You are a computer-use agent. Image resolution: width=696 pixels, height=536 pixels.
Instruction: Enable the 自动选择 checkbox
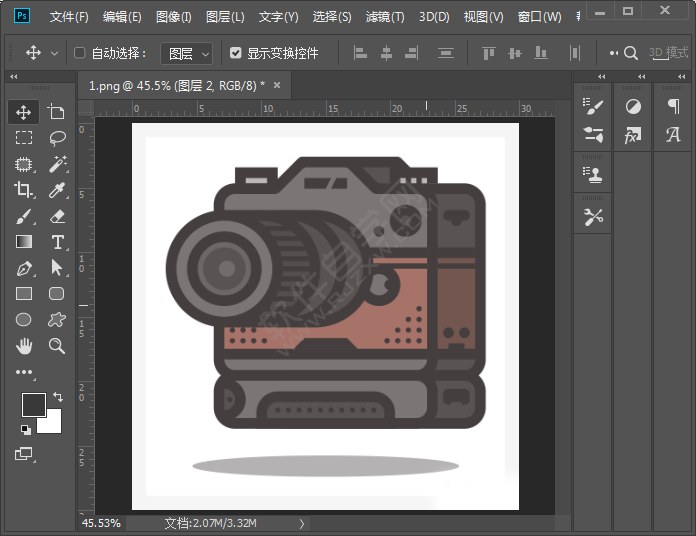tap(80, 53)
